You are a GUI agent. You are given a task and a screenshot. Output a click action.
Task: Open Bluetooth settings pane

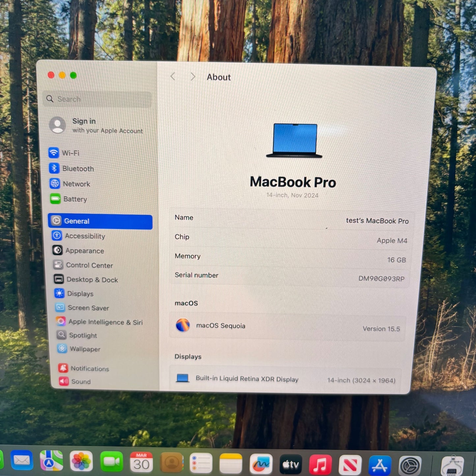pos(78,169)
